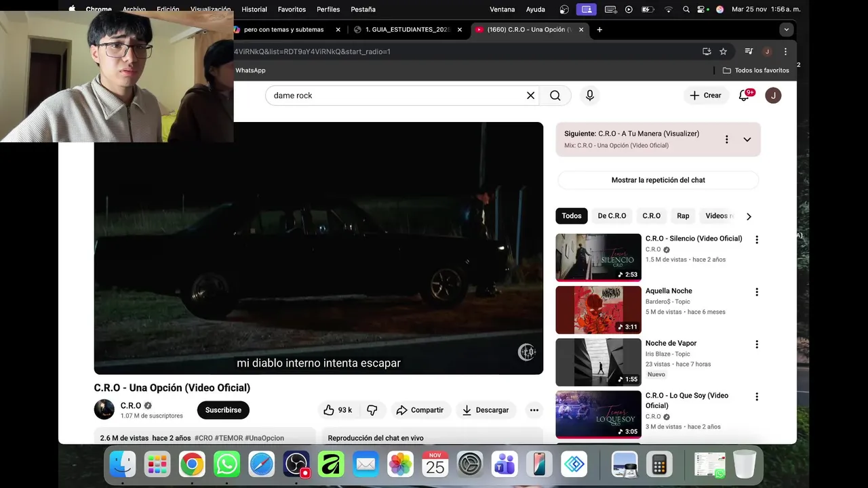This screenshot has height=488, width=868.
Task: Open the 'Aquella Noche' red thumbnail
Action: (598, 310)
